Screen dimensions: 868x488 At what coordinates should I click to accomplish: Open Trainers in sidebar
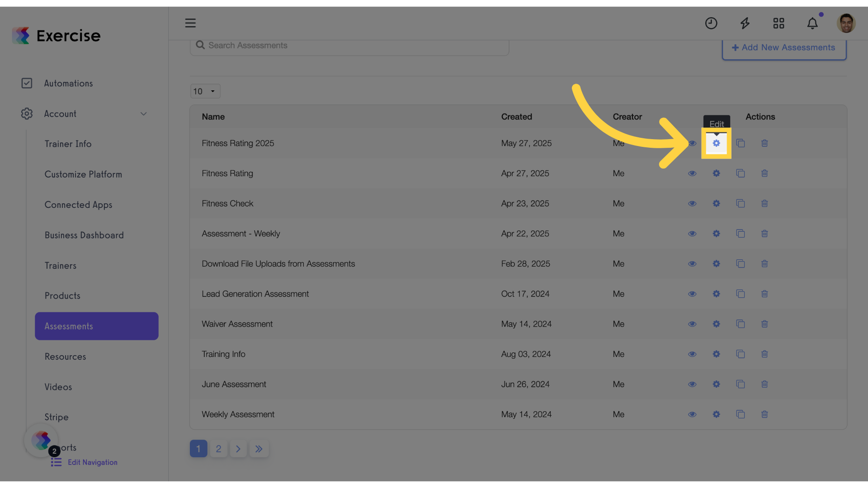(x=61, y=266)
